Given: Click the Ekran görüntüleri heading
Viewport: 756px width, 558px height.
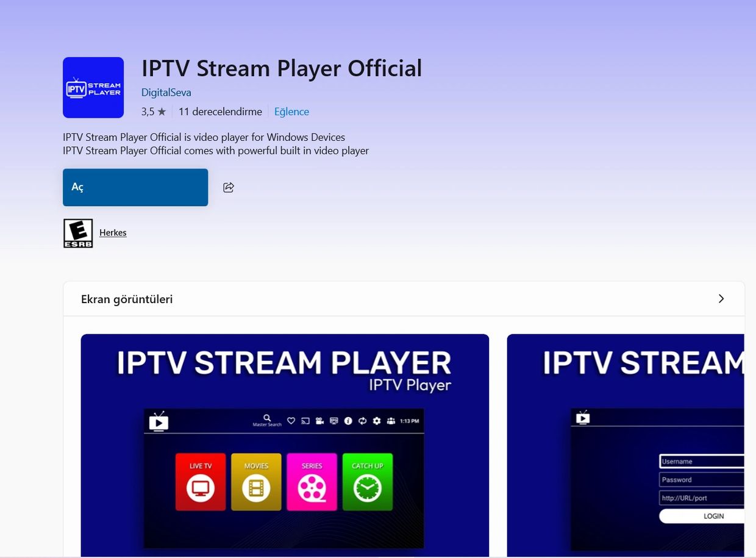Looking at the screenshot, I should point(127,299).
